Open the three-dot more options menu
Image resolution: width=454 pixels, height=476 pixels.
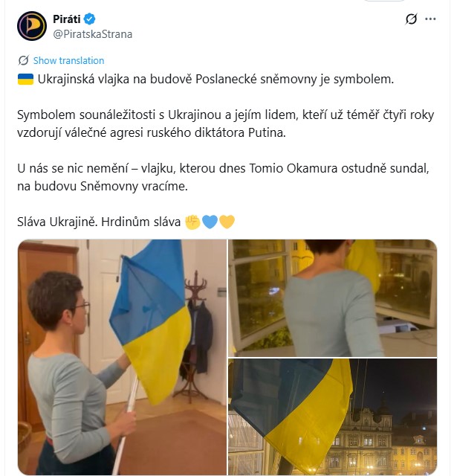(430, 19)
